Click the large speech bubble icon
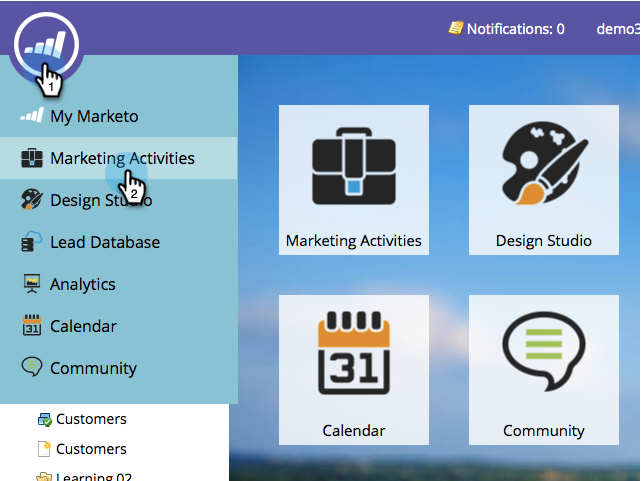Image resolution: width=641 pixels, height=481 pixels. coord(544,352)
